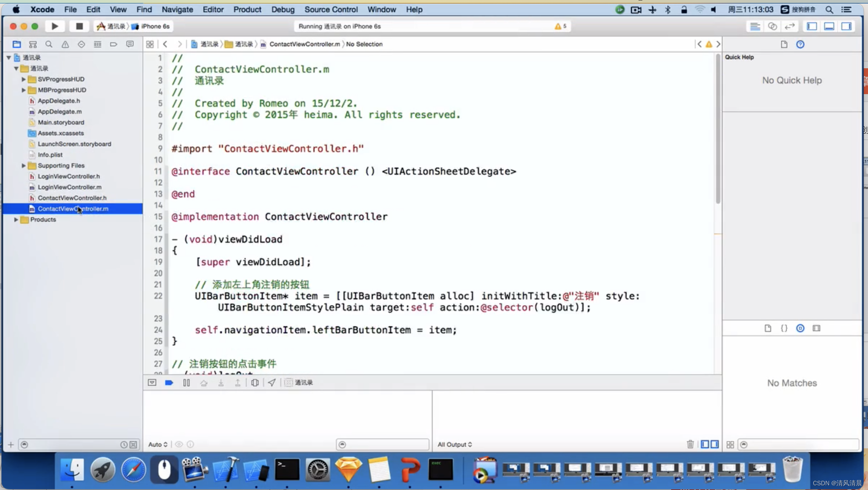The image size is (868, 490).
Task: Open the All Output dropdown
Action: tap(454, 444)
